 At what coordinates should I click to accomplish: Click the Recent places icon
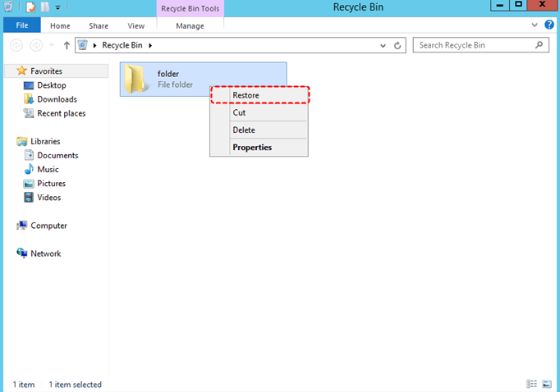[29, 113]
